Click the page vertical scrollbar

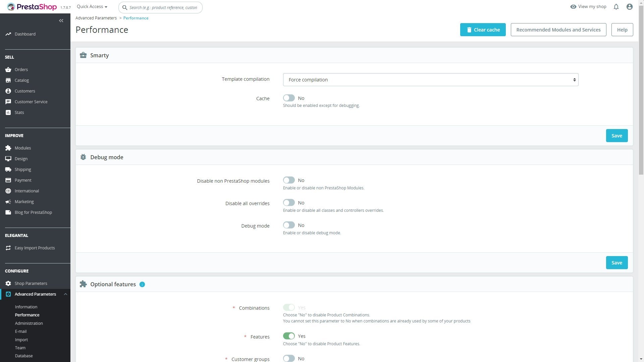coord(641,90)
